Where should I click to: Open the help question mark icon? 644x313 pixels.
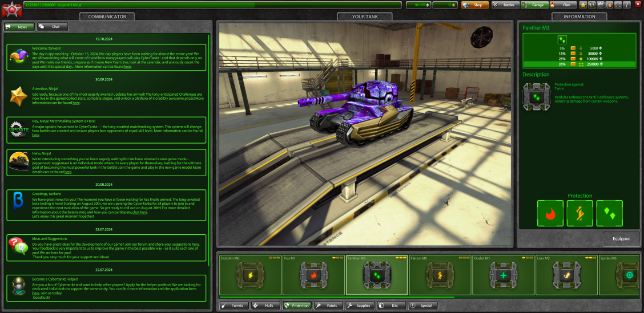(x=628, y=5)
